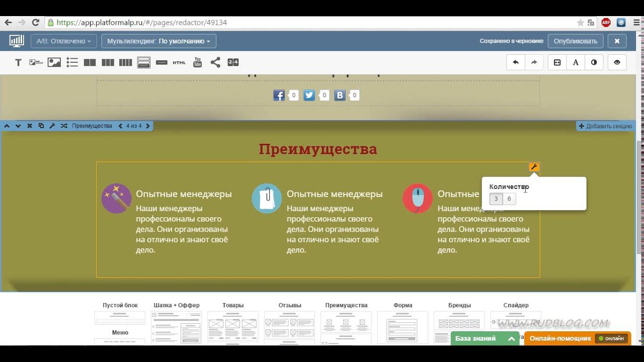The width and height of the screenshot is (644, 362).
Task: Click the Facebook share button
Action: (x=279, y=95)
